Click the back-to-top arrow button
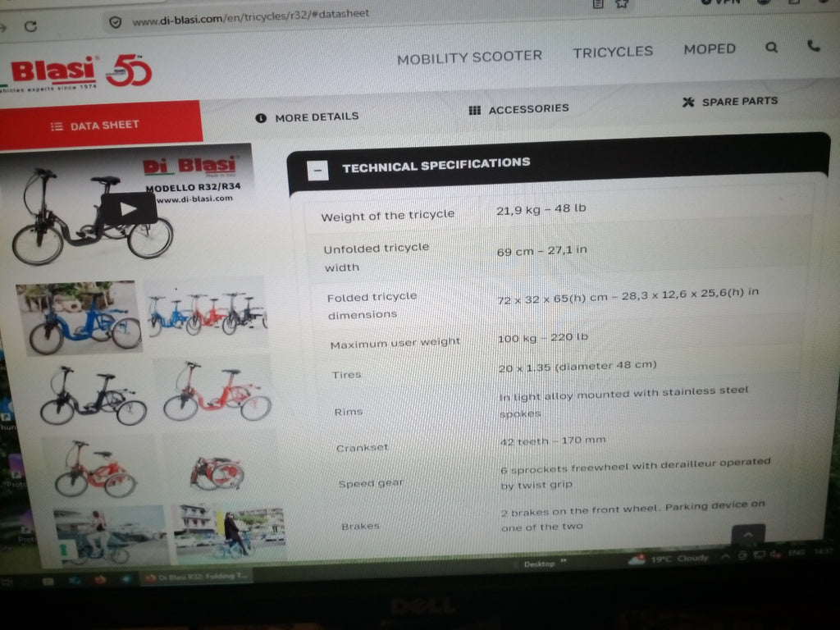Viewport: 840px width, 630px height. 748,535
